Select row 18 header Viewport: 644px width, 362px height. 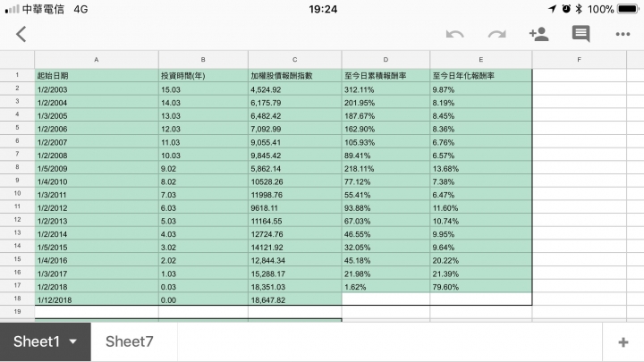pos(17,299)
